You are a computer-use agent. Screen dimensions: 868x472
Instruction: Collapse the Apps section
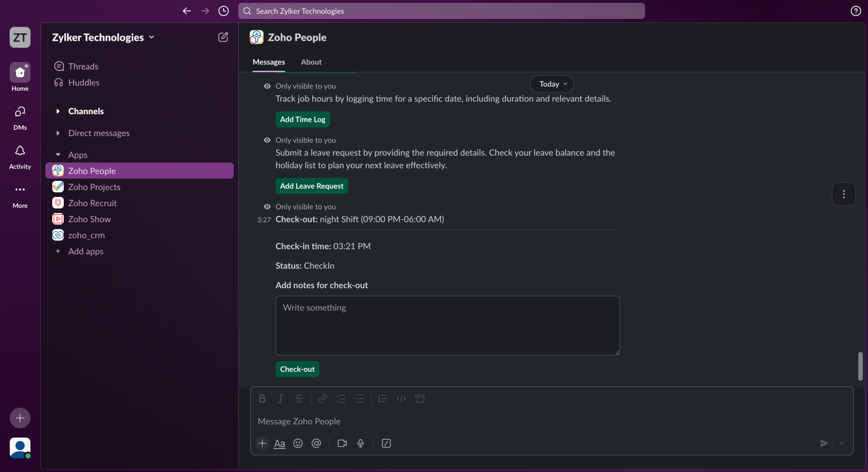(58, 155)
